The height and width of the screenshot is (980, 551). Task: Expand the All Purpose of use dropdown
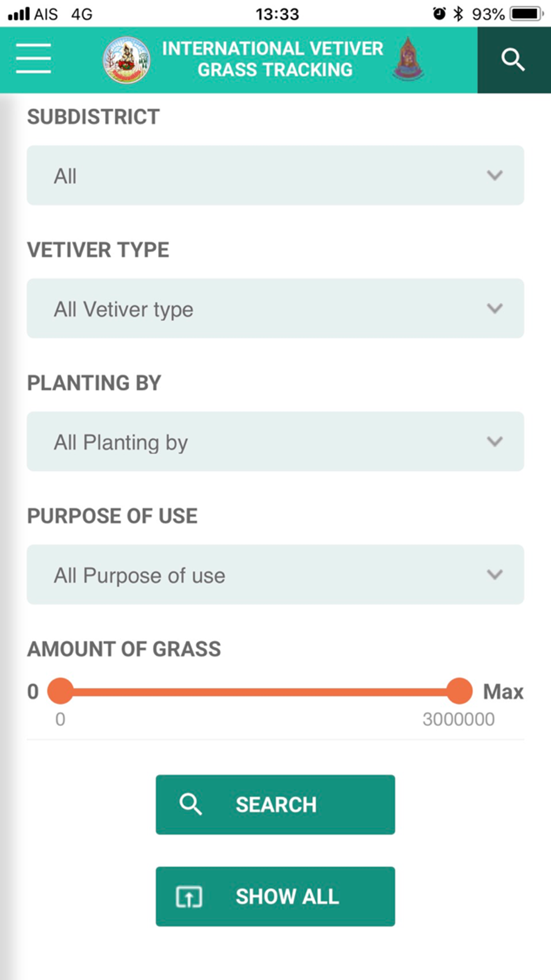click(x=275, y=574)
